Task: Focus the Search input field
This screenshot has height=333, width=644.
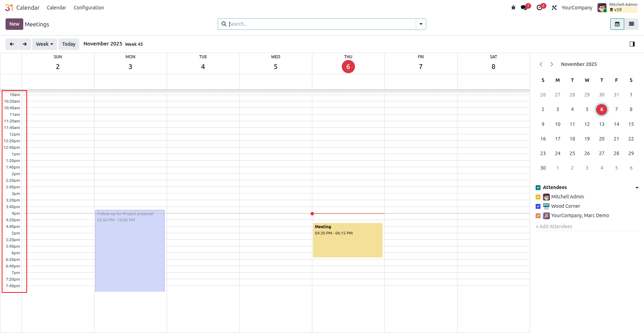Action: click(322, 24)
